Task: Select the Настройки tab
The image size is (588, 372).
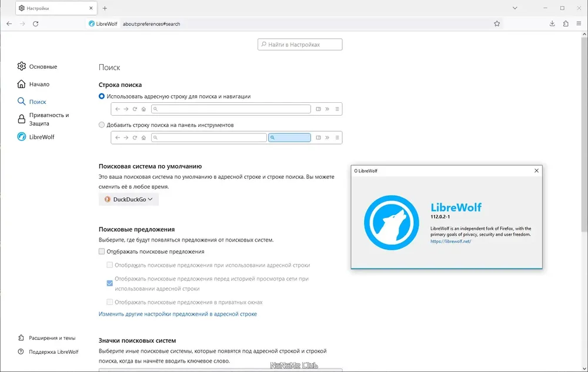Action: 56,8
